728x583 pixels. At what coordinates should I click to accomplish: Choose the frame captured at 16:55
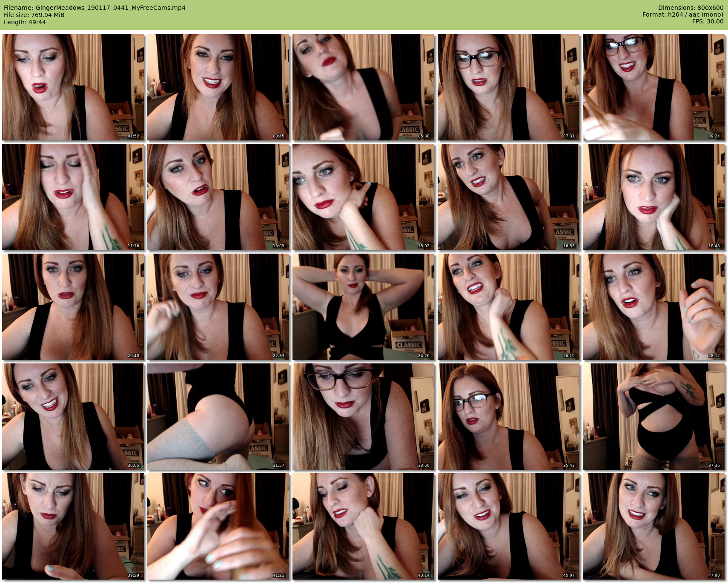[509, 197]
